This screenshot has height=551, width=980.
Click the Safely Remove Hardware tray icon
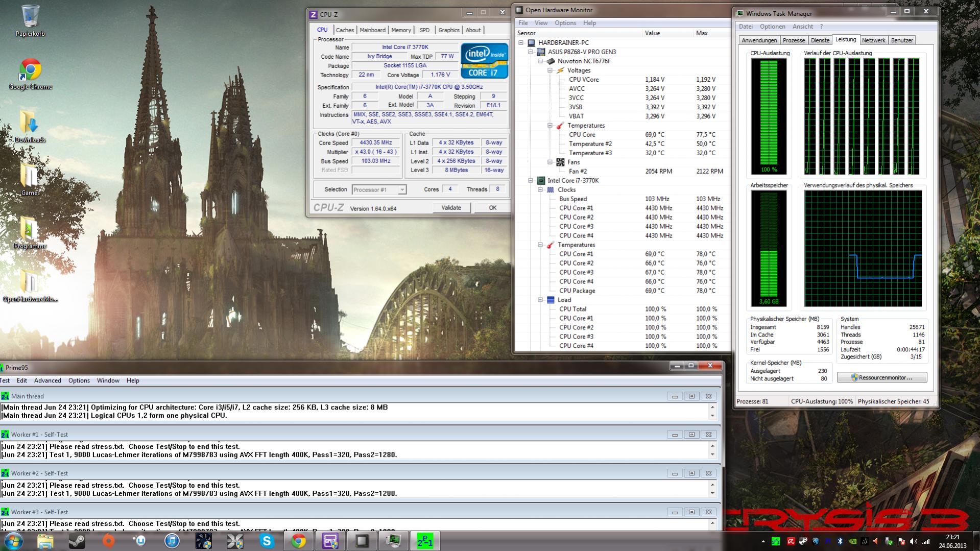[x=889, y=541]
